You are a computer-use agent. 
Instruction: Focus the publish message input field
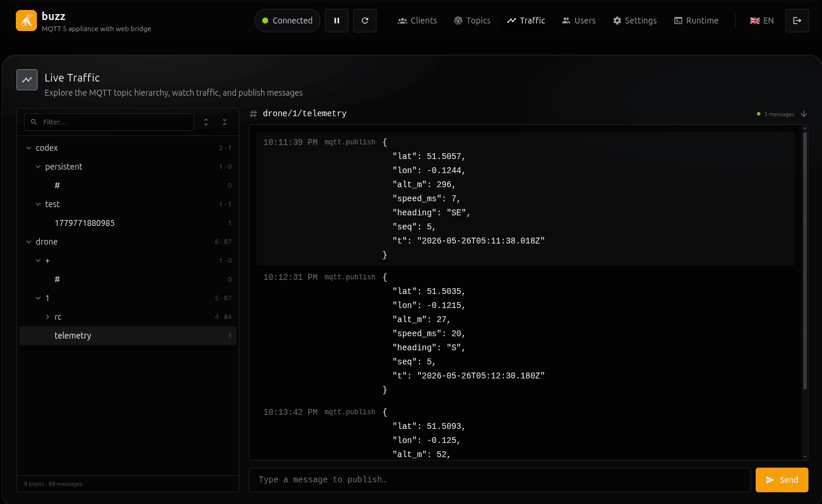500,480
